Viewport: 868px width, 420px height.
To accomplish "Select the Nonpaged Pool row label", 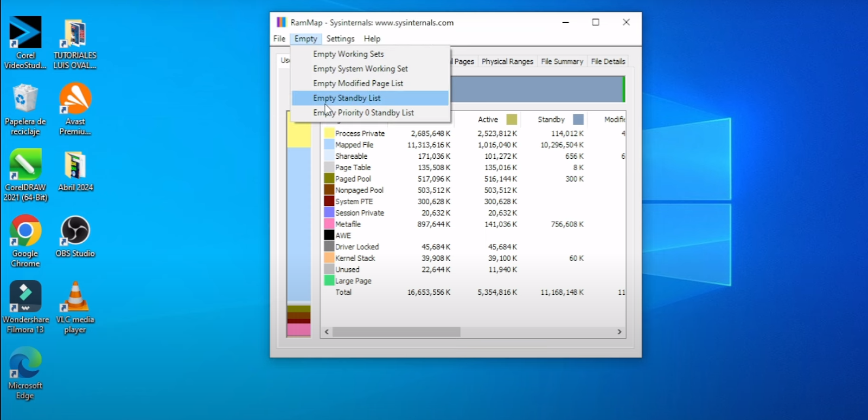I will click(x=359, y=190).
